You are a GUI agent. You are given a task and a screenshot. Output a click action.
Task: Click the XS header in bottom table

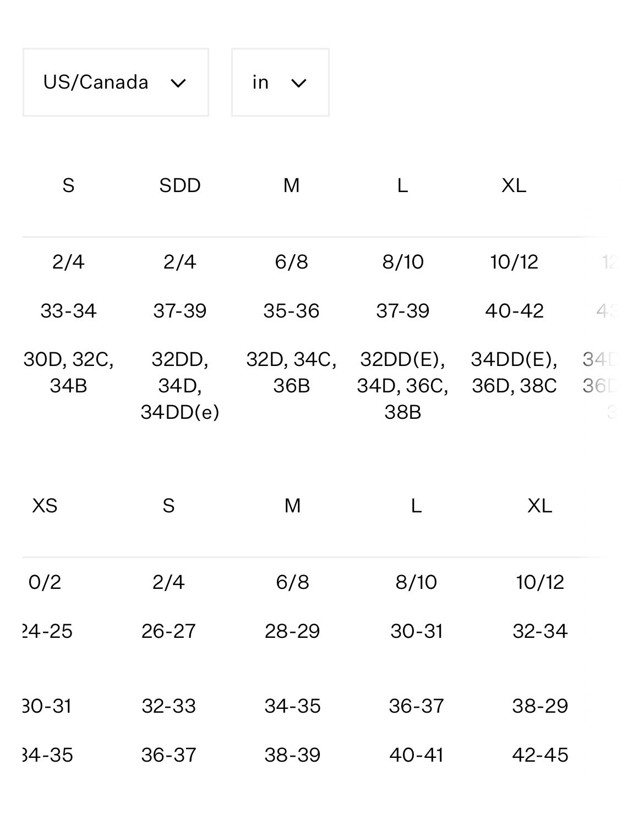coord(45,505)
